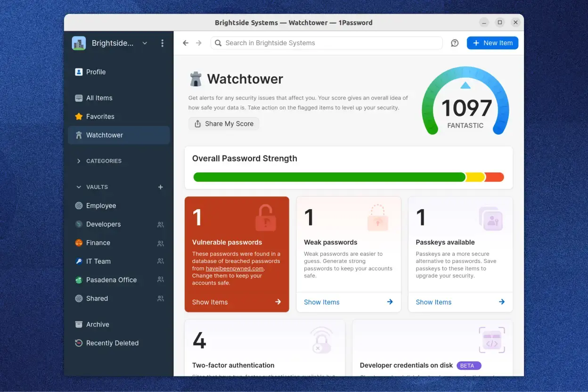Click Show Items under Weak passwords

click(321, 302)
